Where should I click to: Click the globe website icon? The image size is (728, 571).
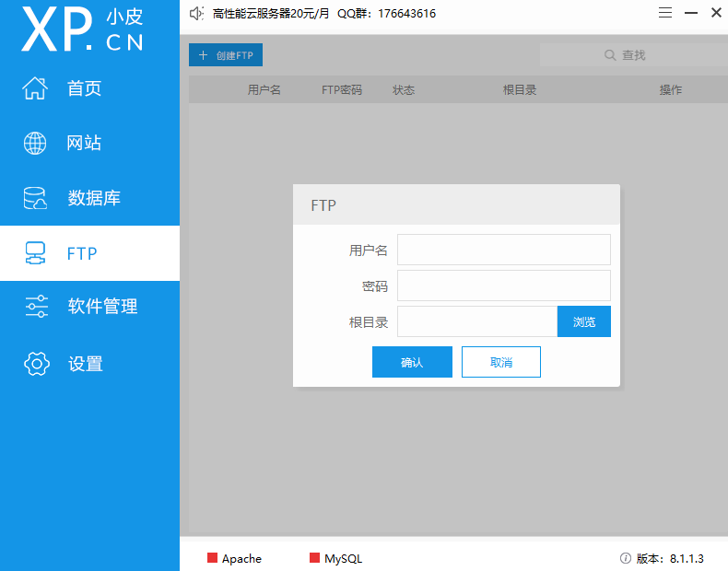click(x=35, y=143)
